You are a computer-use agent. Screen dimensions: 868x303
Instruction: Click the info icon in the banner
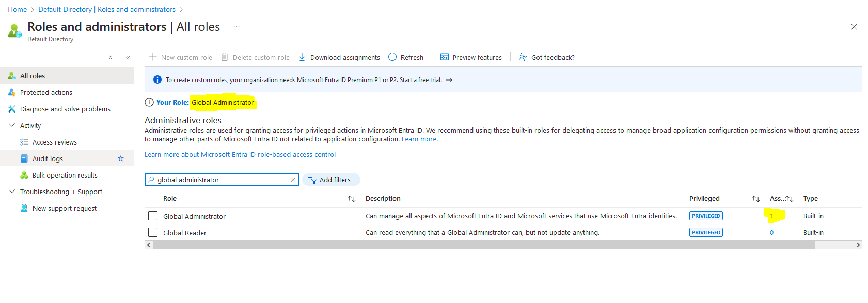tap(157, 79)
